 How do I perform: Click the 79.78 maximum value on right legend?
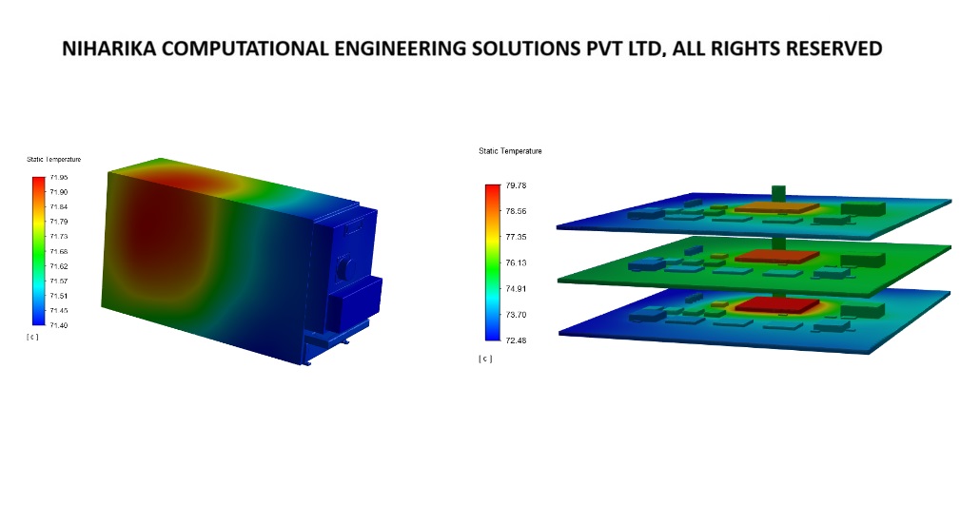click(x=516, y=185)
